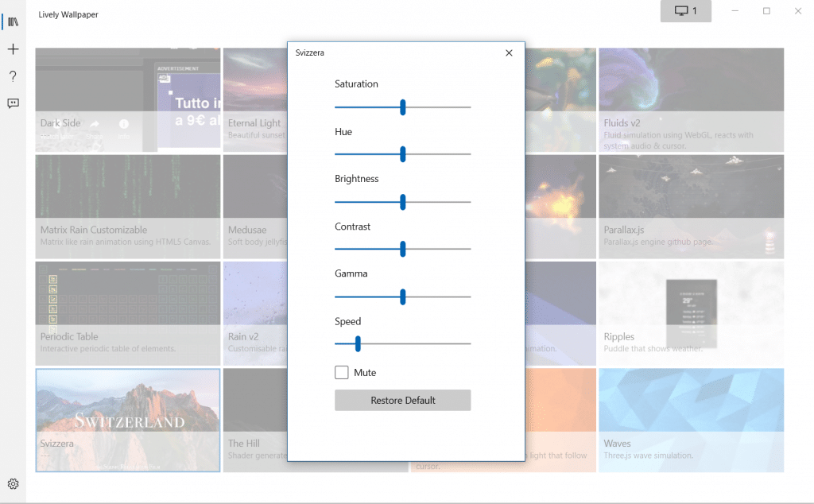The height and width of the screenshot is (504, 814).
Task: Adjust the Saturation slider
Action: (x=403, y=107)
